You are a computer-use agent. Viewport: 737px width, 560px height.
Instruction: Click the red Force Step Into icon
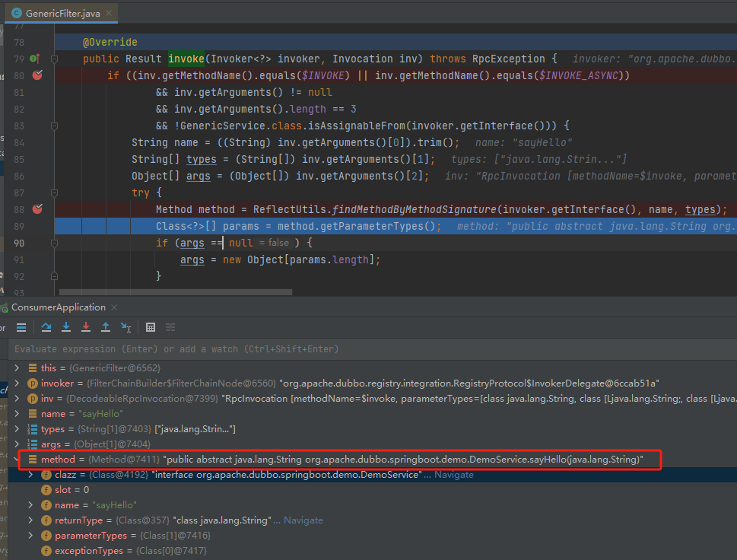86,327
